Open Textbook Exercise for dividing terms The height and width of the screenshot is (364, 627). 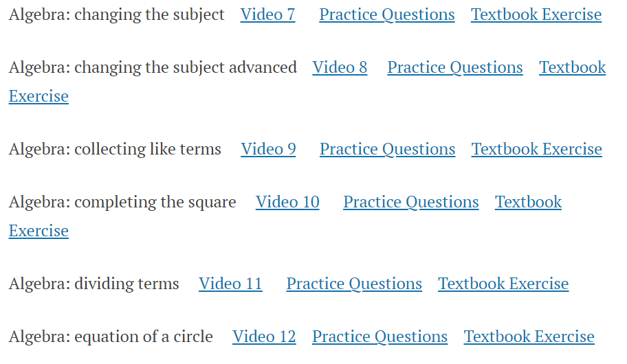coord(503,284)
